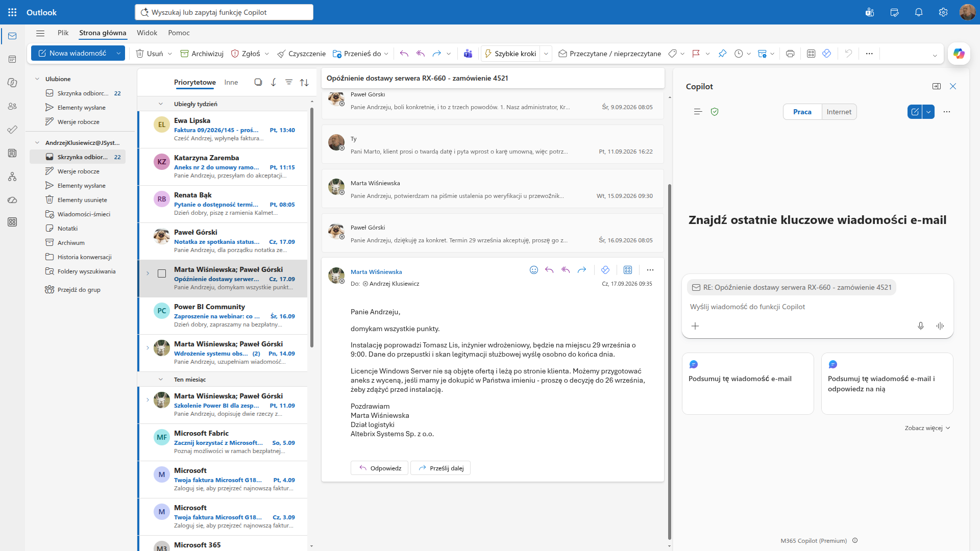The width and height of the screenshot is (980, 551).
Task: Select Priorytetowe inbox tab
Action: click(195, 82)
